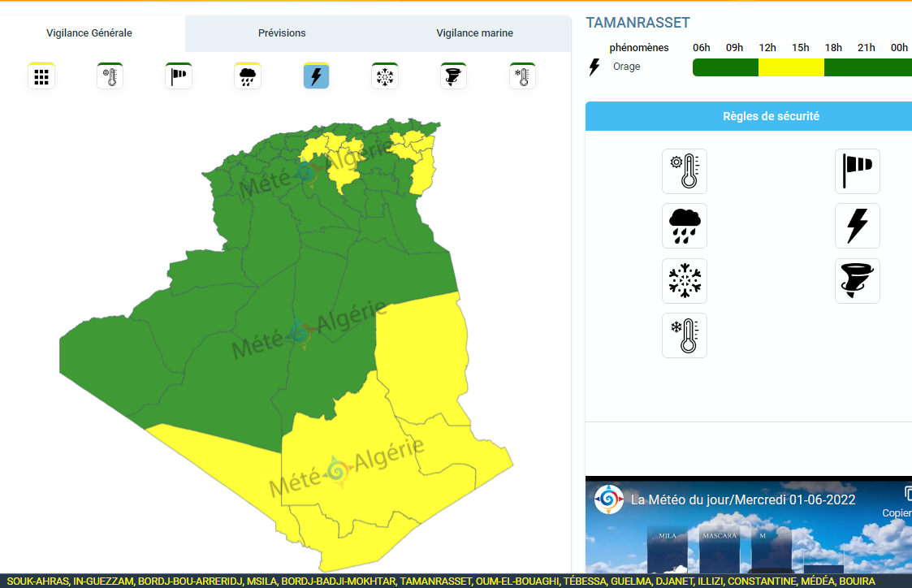Open lightning safety rules under Règles de sécurité
Image resolution: width=912 pixels, height=588 pixels.
[x=857, y=226]
